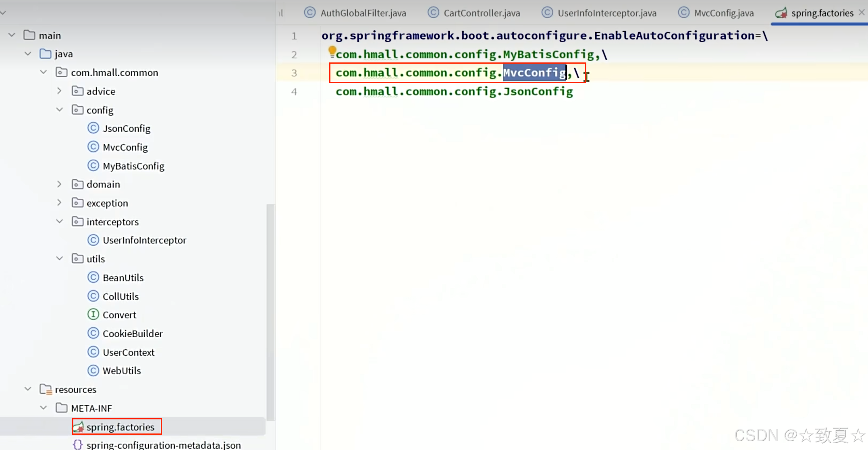This screenshot has width=868, height=450.
Task: Click the resources folder icon
Action: (46, 390)
